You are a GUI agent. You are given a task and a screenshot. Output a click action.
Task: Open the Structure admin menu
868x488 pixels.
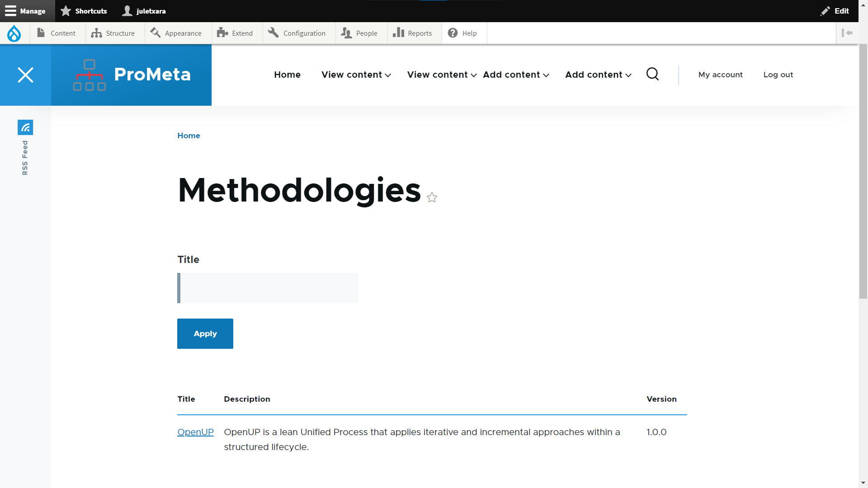[113, 33]
